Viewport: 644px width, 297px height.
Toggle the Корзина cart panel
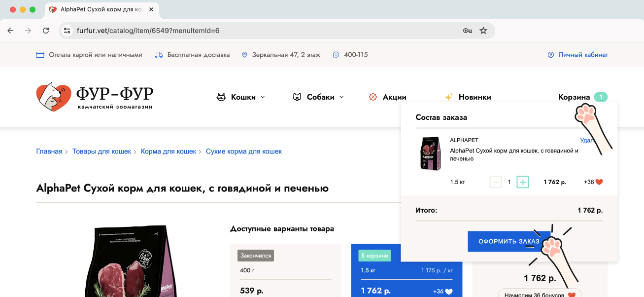574,97
